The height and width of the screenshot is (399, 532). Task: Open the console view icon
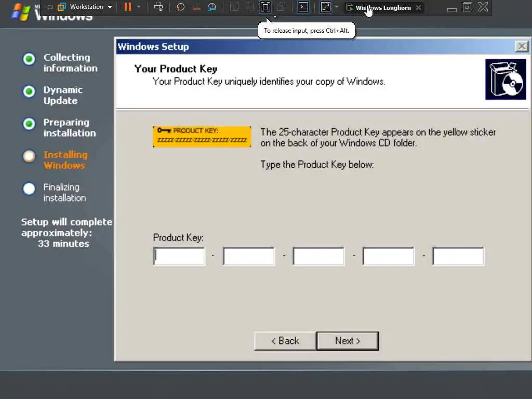(303, 7)
